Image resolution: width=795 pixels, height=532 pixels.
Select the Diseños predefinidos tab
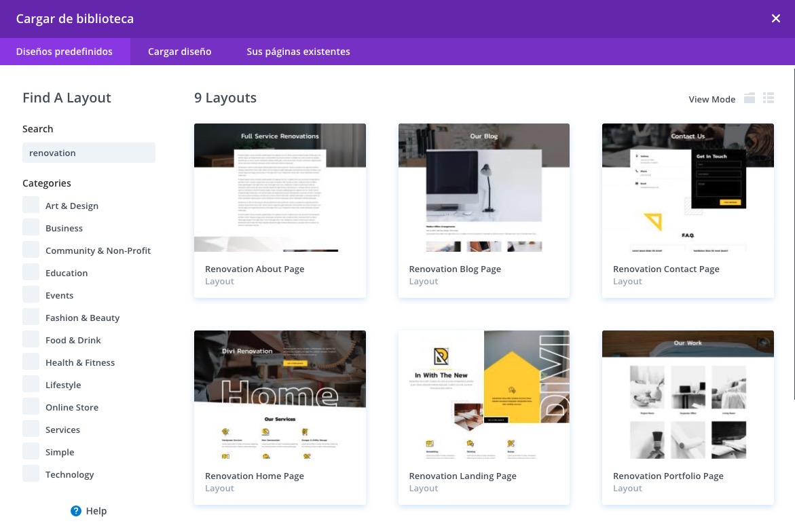[x=64, y=52]
